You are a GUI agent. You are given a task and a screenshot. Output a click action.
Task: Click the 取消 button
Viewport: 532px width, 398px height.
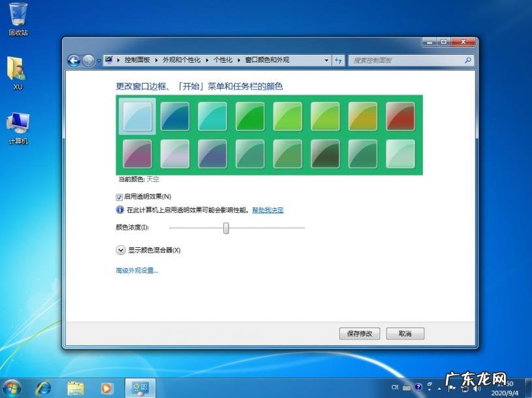coord(405,333)
